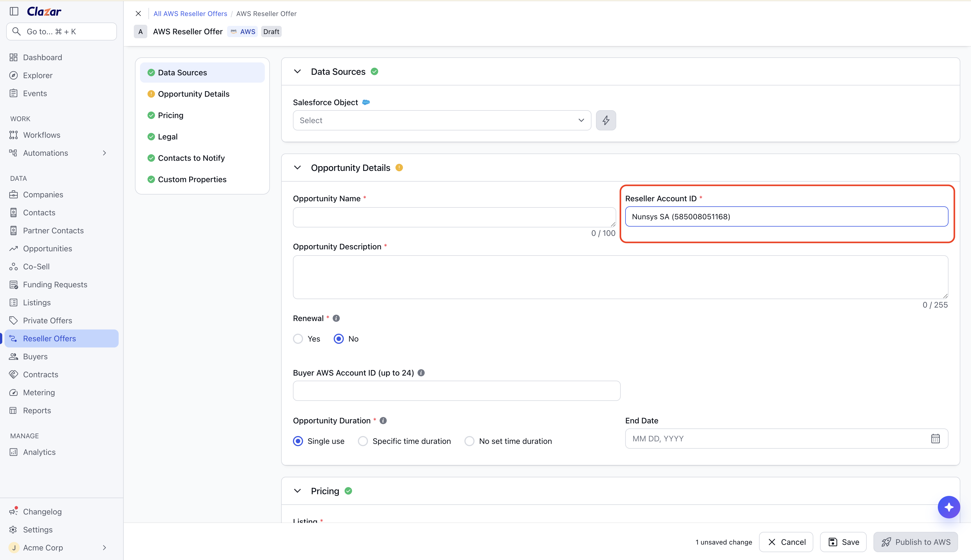The width and height of the screenshot is (971, 560).
Task: Click the Reports sidebar icon
Action: 13,410
